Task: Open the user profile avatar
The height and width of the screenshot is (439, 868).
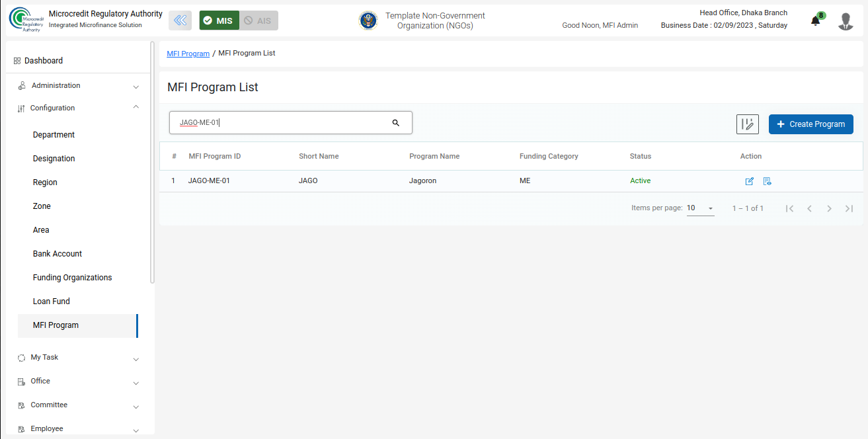Action: pyautogui.click(x=846, y=21)
